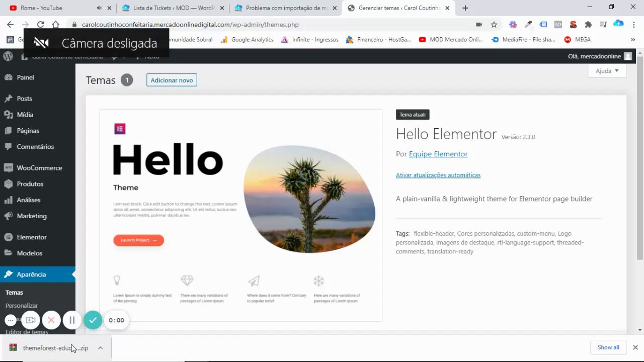Screen dimensions: 644x362
Task: Click the Marketing megaphone icon
Action: tap(8, 216)
